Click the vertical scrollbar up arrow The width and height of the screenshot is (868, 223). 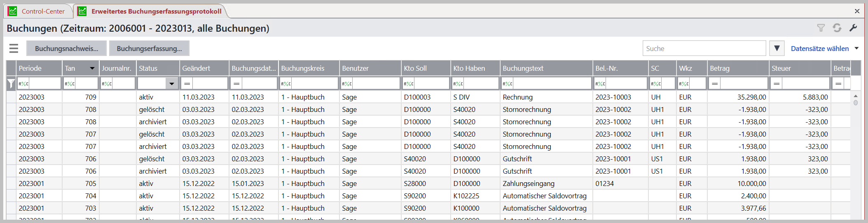(855, 96)
